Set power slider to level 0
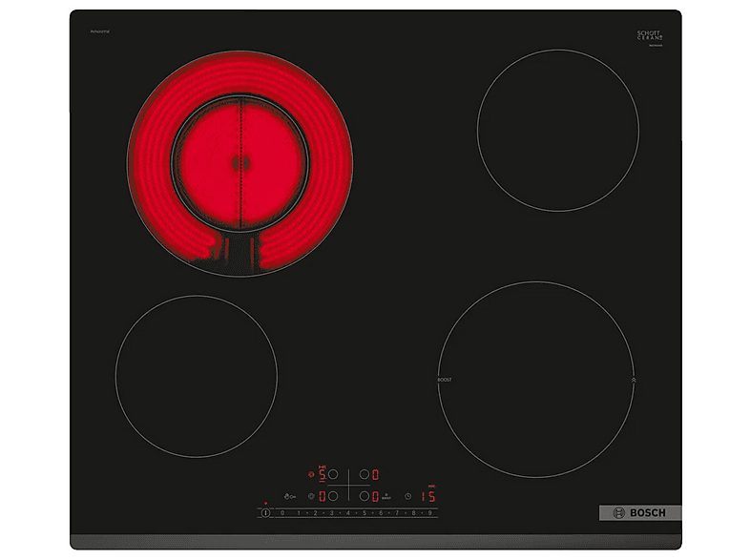750x560 pixels. [x=282, y=512]
